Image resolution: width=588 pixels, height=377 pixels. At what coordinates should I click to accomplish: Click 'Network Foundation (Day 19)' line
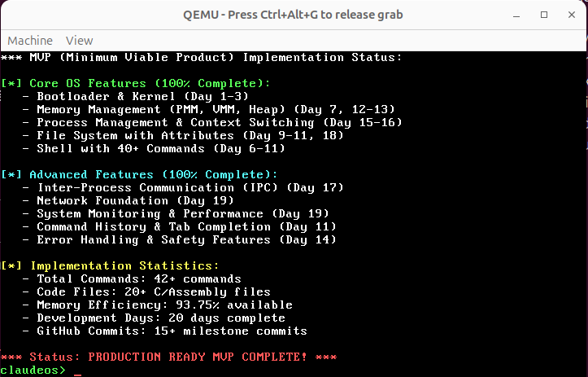pyautogui.click(x=128, y=200)
